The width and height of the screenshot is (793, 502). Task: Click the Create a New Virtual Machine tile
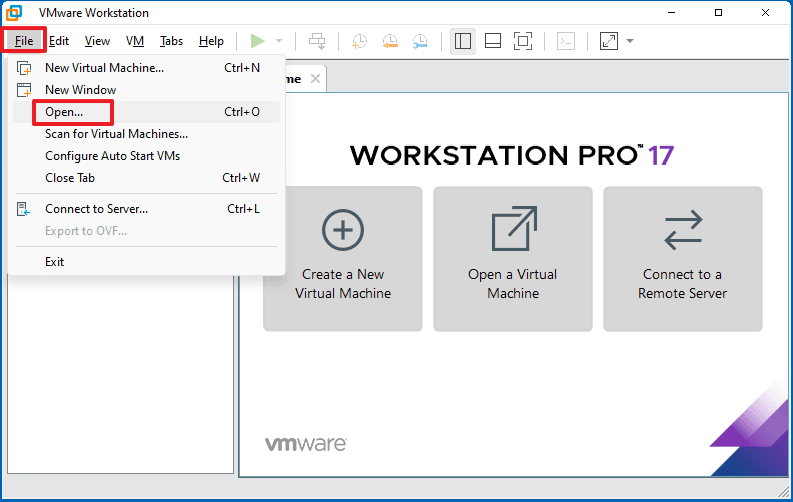coord(343,258)
